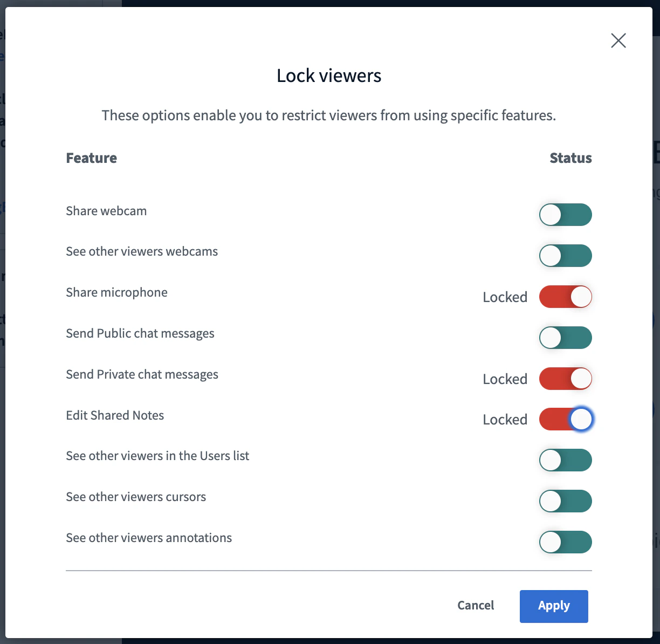
Task: Disable the Edit Shared Notes lock
Action: click(565, 419)
